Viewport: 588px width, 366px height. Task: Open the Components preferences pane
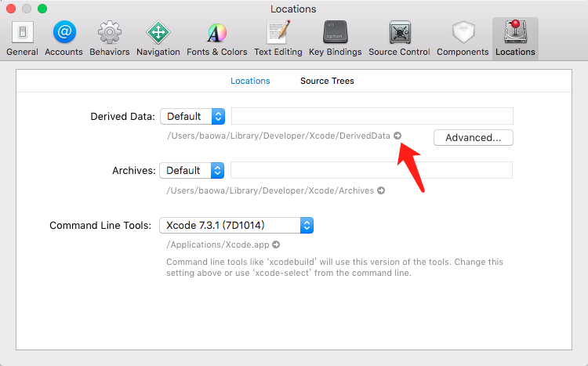463,38
